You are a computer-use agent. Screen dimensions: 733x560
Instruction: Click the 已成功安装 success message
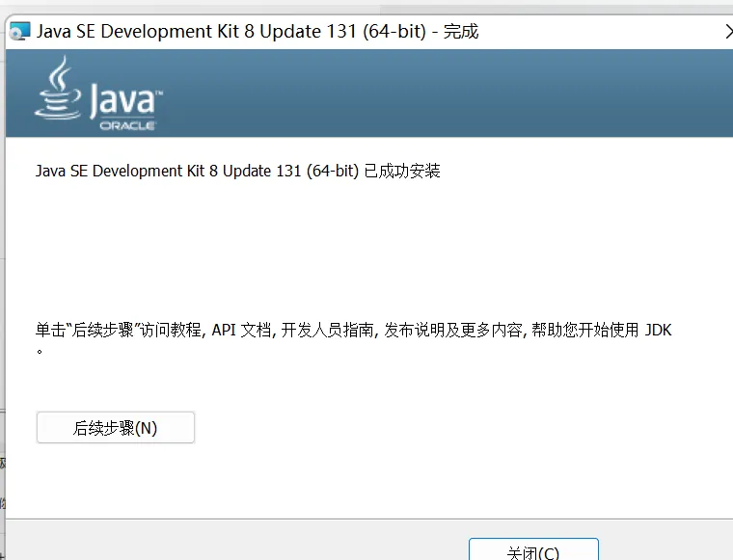(402, 172)
